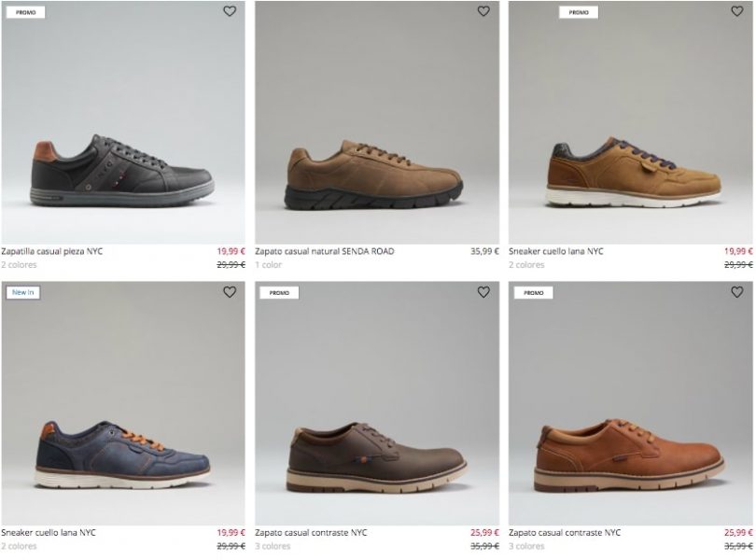Favorite the Zapatilla casual pleza NYC shoe
756x560 pixels.
pos(230,11)
